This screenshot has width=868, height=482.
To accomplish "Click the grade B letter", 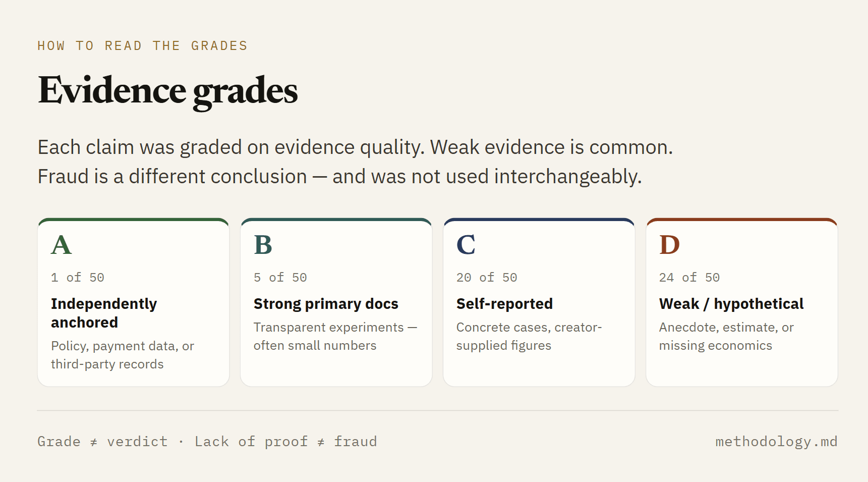I will coord(263,245).
